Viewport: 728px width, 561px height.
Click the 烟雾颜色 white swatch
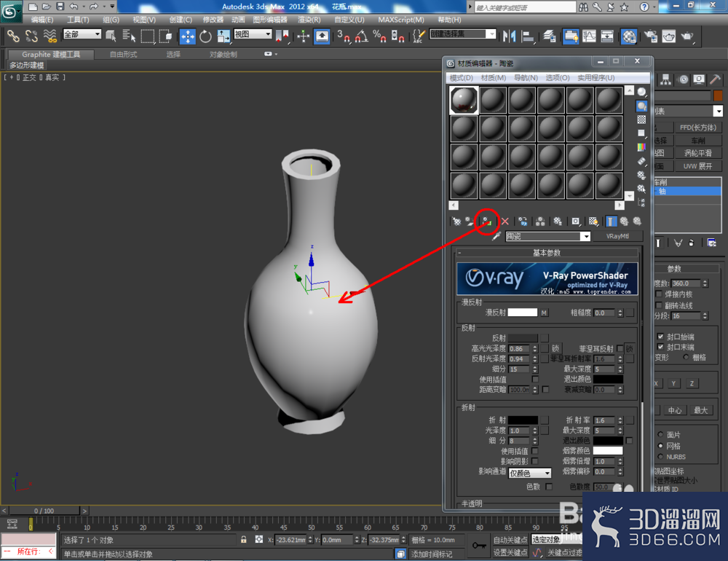[608, 450]
